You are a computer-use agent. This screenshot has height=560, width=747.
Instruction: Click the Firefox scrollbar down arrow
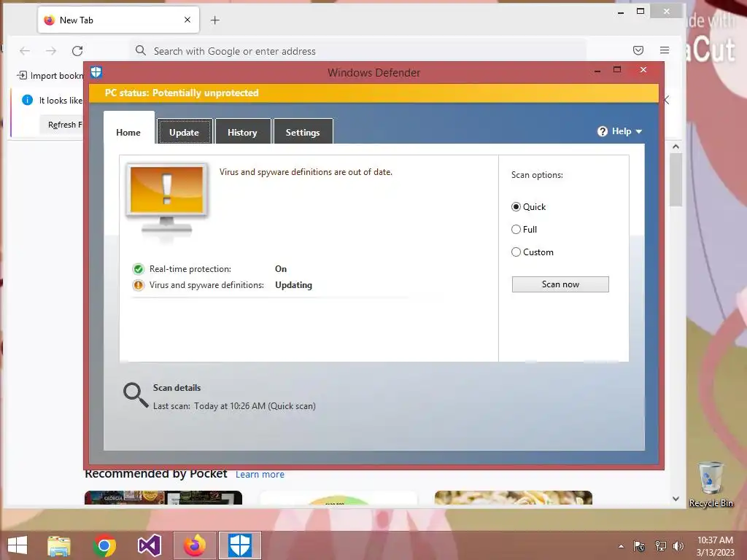pyautogui.click(x=676, y=499)
